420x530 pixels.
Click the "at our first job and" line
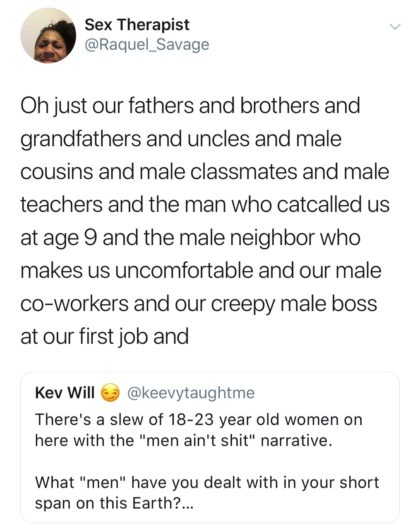click(x=104, y=336)
